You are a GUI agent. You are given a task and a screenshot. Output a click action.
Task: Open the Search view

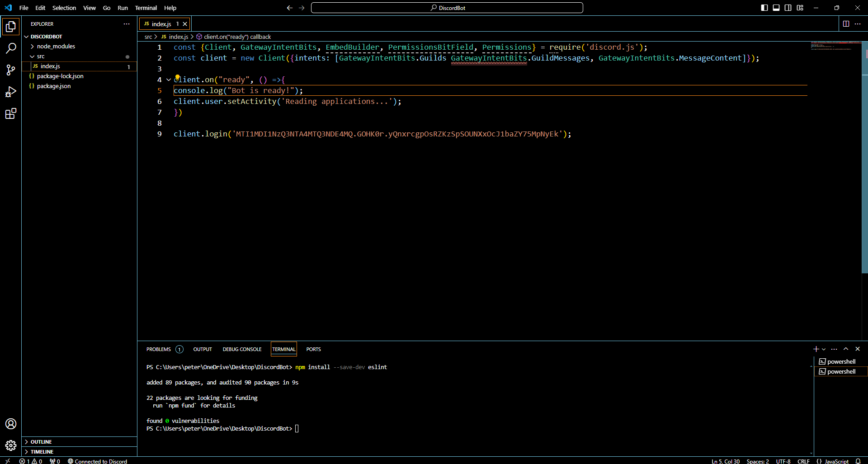click(11, 48)
